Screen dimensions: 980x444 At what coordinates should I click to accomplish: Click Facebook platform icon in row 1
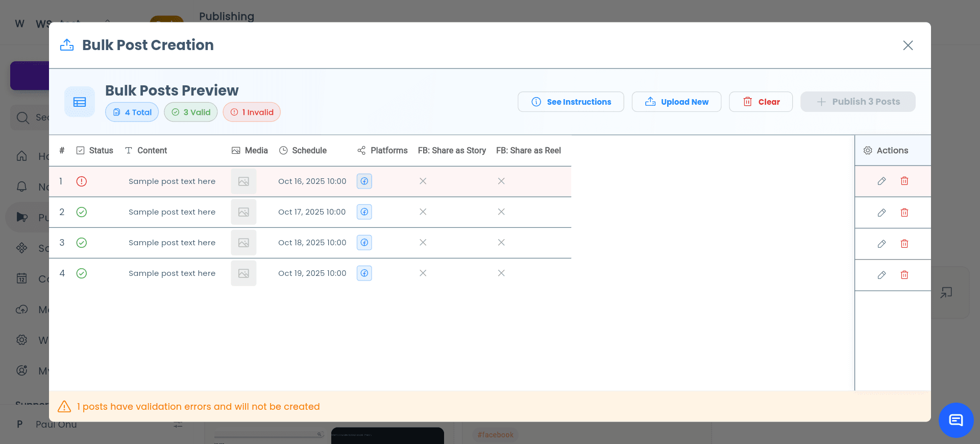point(364,181)
